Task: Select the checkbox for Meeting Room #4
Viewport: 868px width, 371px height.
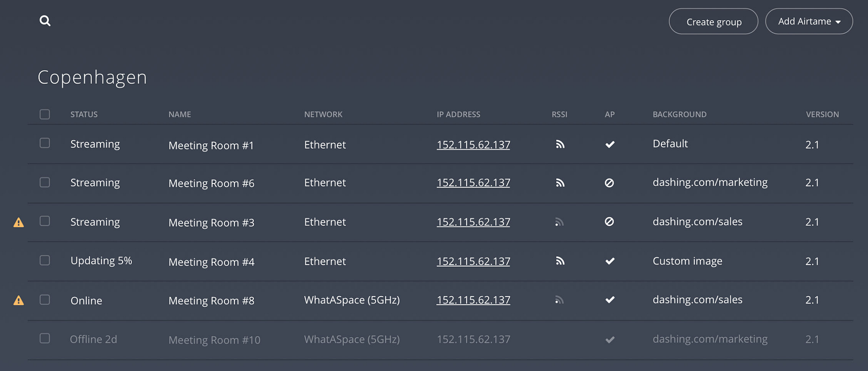Action: [x=44, y=260]
